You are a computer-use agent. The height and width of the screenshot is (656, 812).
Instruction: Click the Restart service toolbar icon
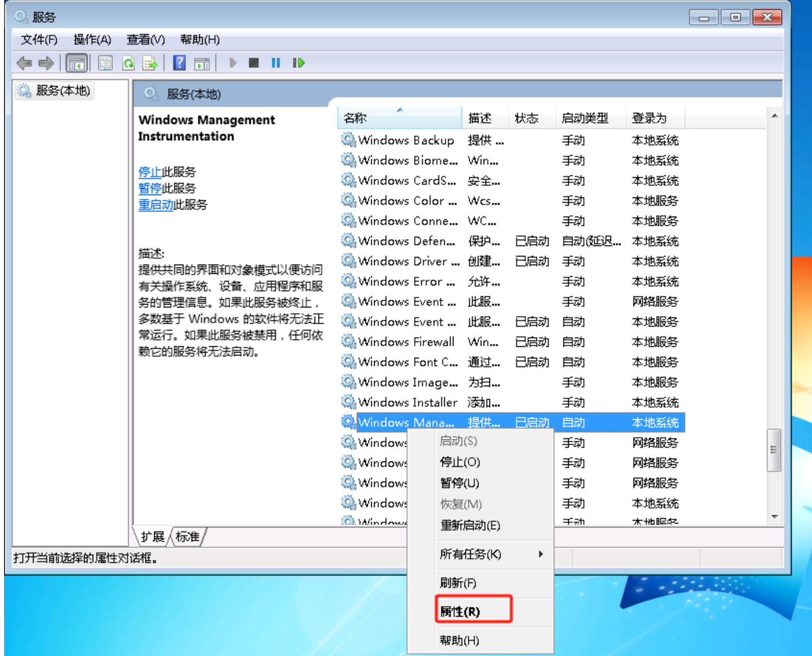point(298,63)
